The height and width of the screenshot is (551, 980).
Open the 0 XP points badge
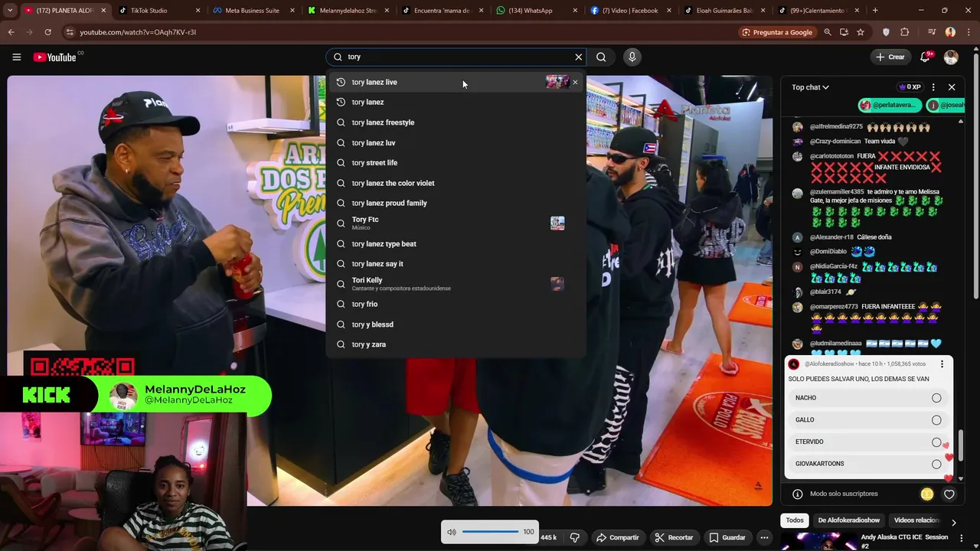[x=910, y=87]
